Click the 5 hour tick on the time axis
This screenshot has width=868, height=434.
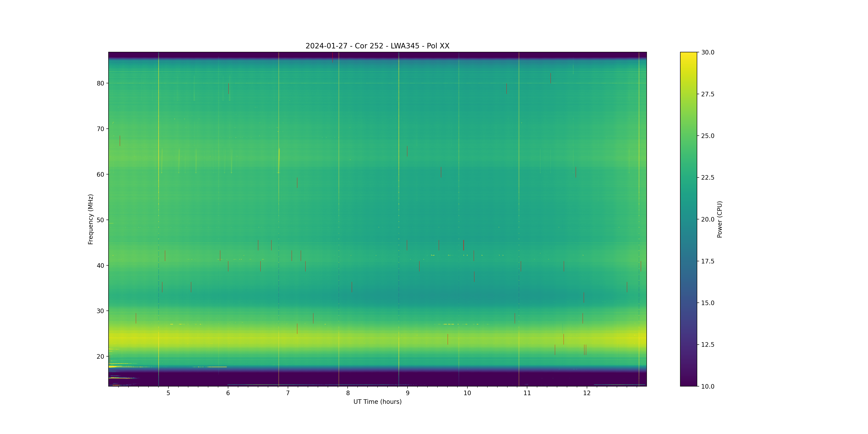[168, 393]
